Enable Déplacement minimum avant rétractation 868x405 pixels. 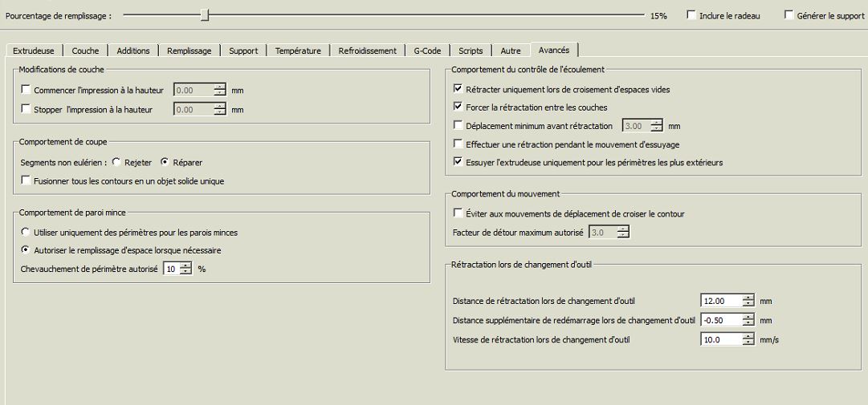(x=458, y=125)
